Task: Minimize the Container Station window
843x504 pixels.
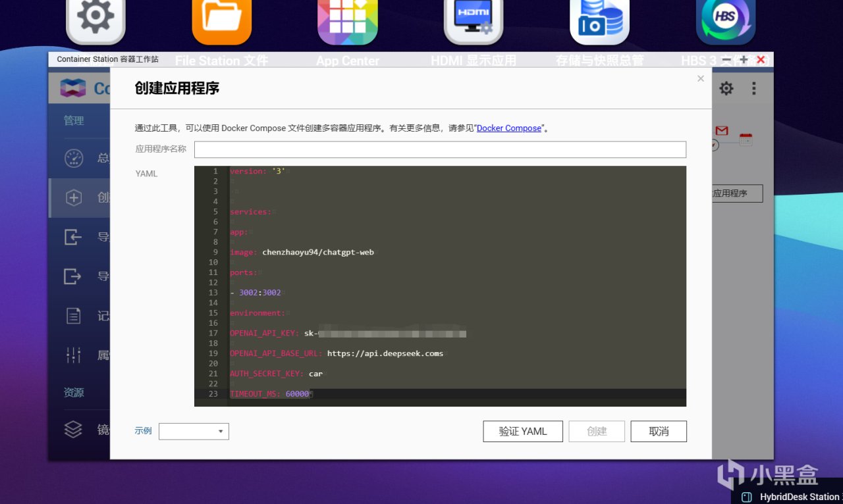Action: [726, 59]
